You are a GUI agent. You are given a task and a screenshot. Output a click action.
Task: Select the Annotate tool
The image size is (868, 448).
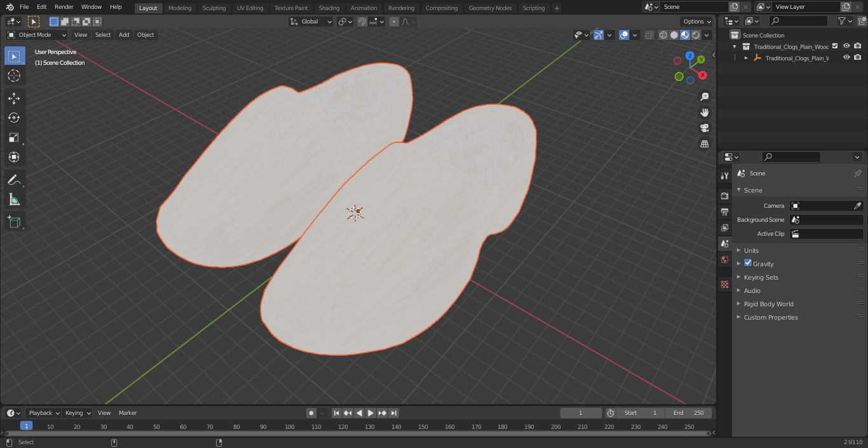[14, 180]
